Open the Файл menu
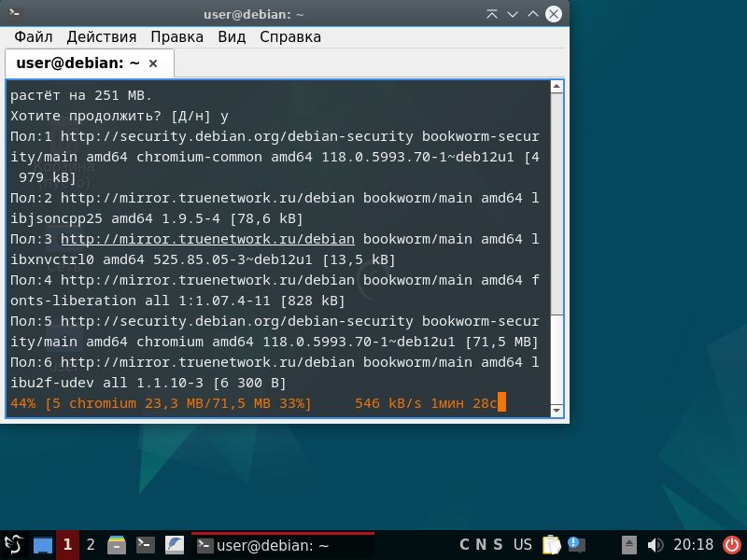 click(x=33, y=37)
